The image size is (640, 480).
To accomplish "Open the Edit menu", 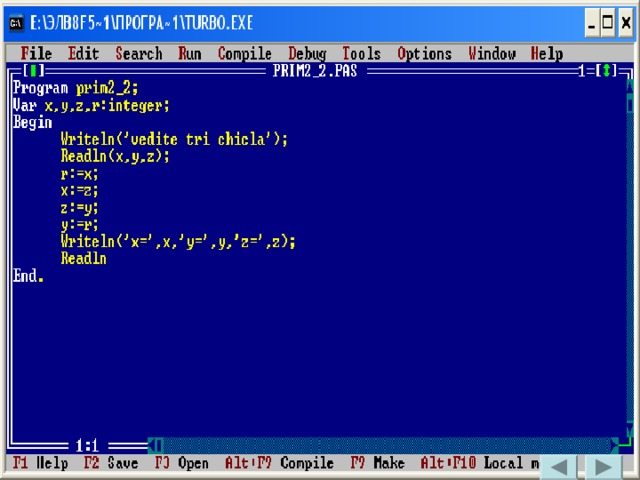I will (83, 54).
